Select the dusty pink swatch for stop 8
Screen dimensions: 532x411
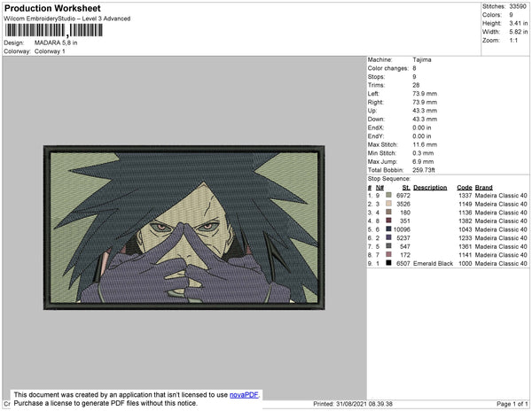pos(389,254)
